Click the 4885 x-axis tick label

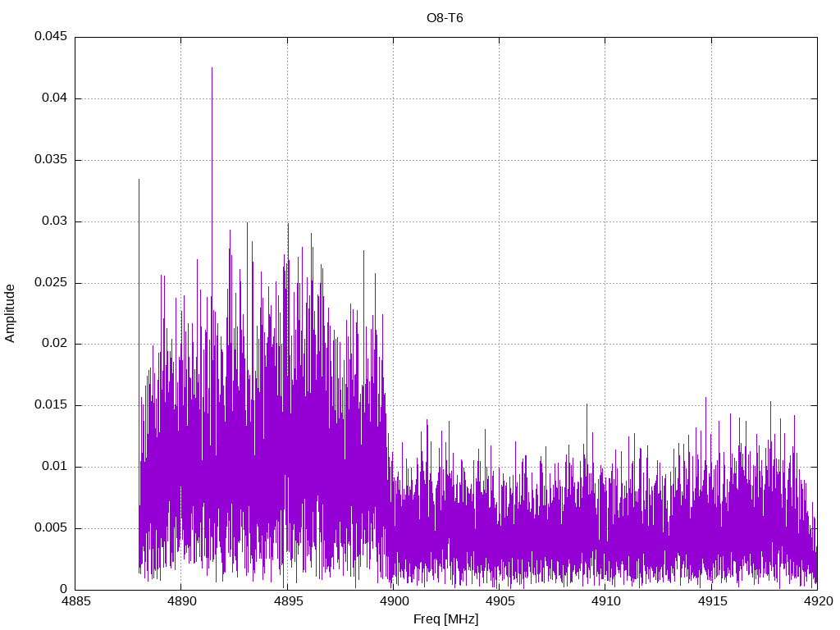click(x=75, y=601)
